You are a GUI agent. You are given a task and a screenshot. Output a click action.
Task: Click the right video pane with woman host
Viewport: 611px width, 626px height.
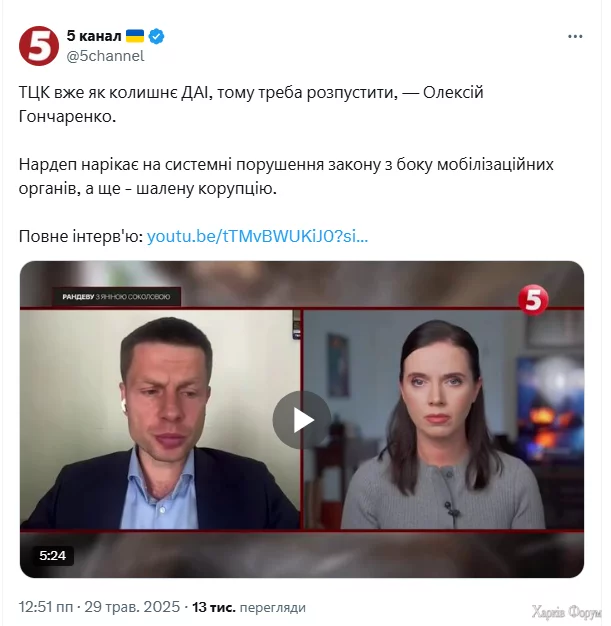coord(444,420)
